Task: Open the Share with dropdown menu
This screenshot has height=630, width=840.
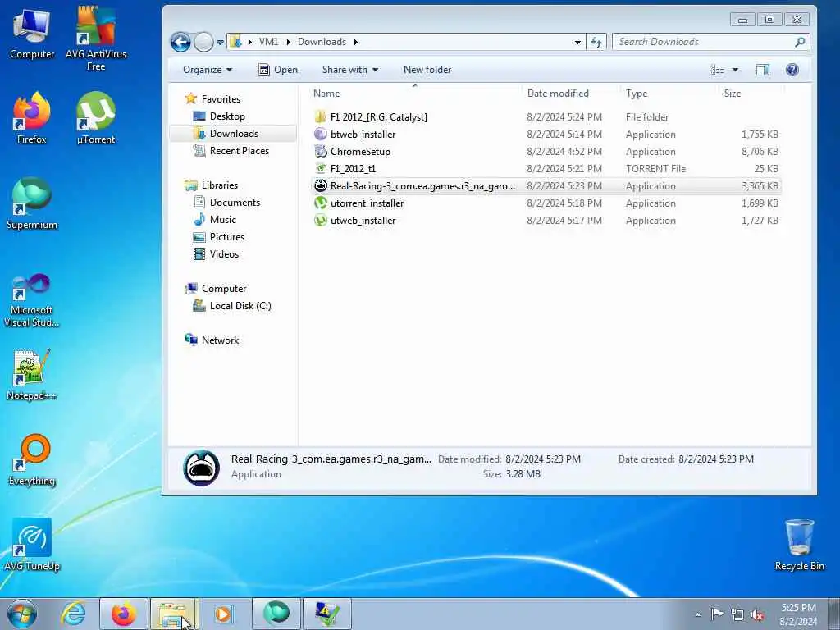Action: pos(349,70)
